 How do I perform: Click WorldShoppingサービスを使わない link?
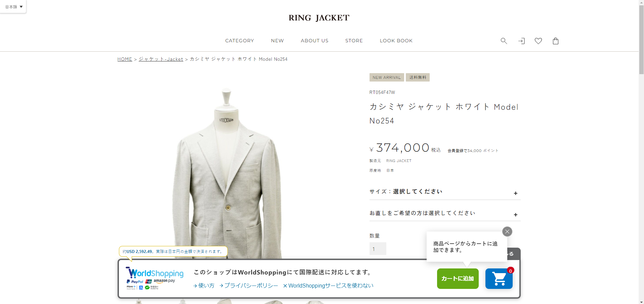(328, 286)
